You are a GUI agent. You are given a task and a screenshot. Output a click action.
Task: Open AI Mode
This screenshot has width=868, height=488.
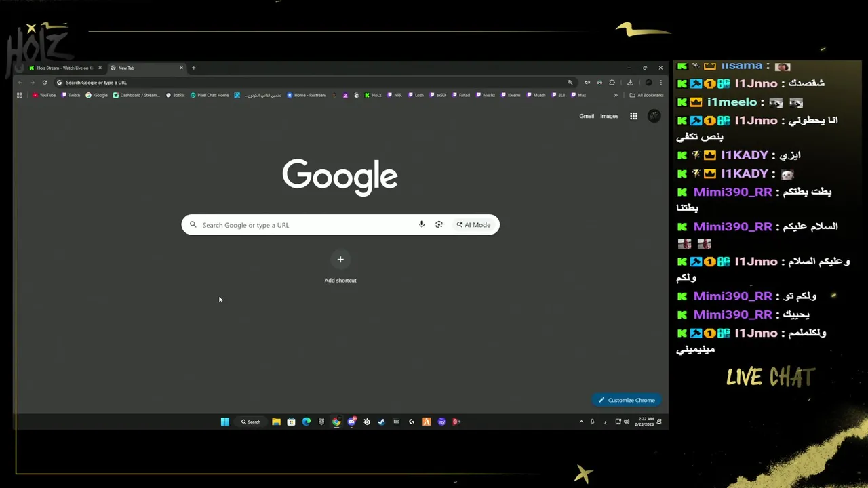tap(473, 225)
